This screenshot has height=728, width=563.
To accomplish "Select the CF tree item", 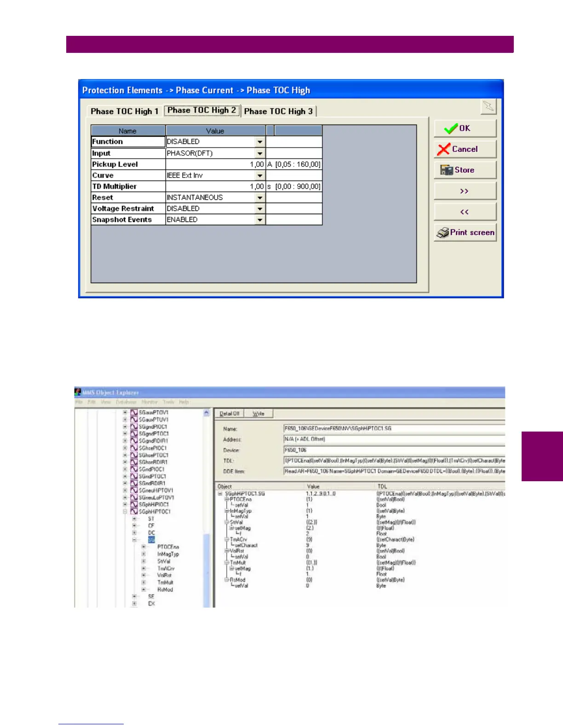I will (151, 526).
